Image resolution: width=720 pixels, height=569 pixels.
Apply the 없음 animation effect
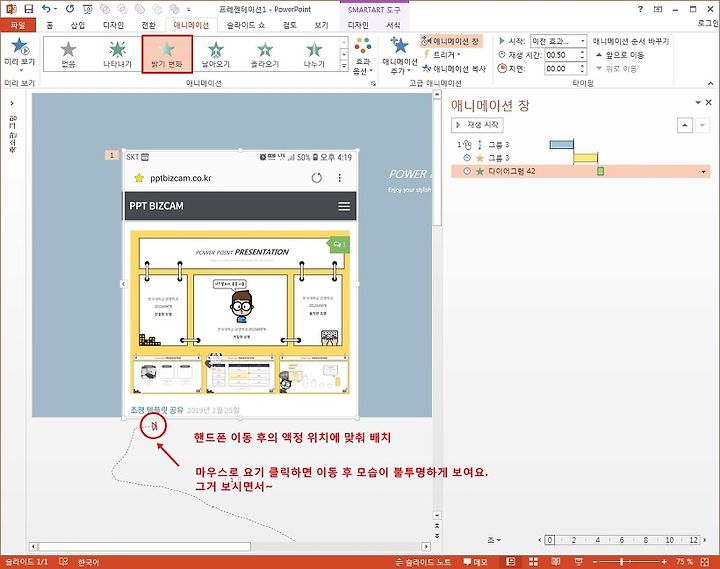pyautogui.click(x=68, y=54)
